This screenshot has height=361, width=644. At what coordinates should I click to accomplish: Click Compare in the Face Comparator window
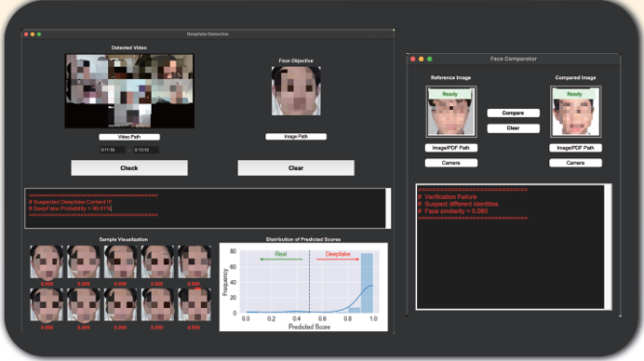coord(513,113)
